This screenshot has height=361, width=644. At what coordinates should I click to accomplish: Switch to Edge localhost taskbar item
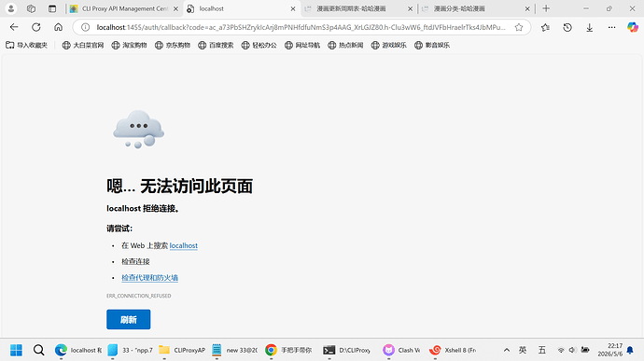[78, 350]
